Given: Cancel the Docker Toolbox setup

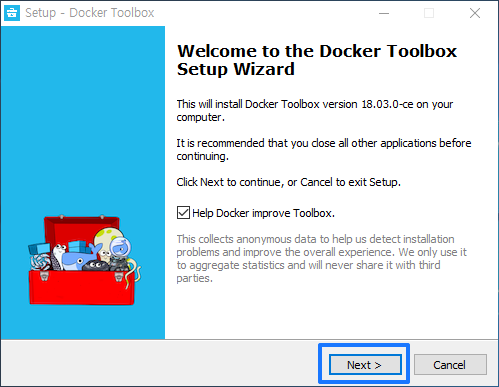Looking at the screenshot, I should (450, 365).
